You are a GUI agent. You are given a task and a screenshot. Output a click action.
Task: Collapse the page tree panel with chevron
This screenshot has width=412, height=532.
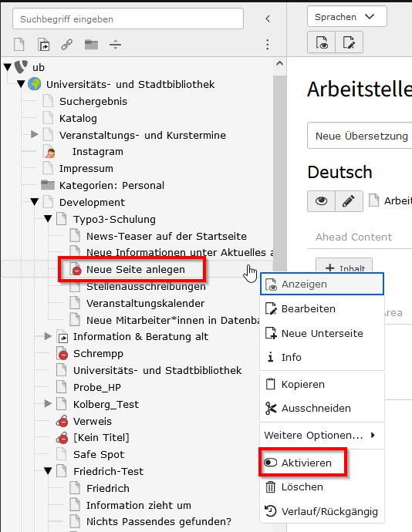pyautogui.click(x=268, y=19)
